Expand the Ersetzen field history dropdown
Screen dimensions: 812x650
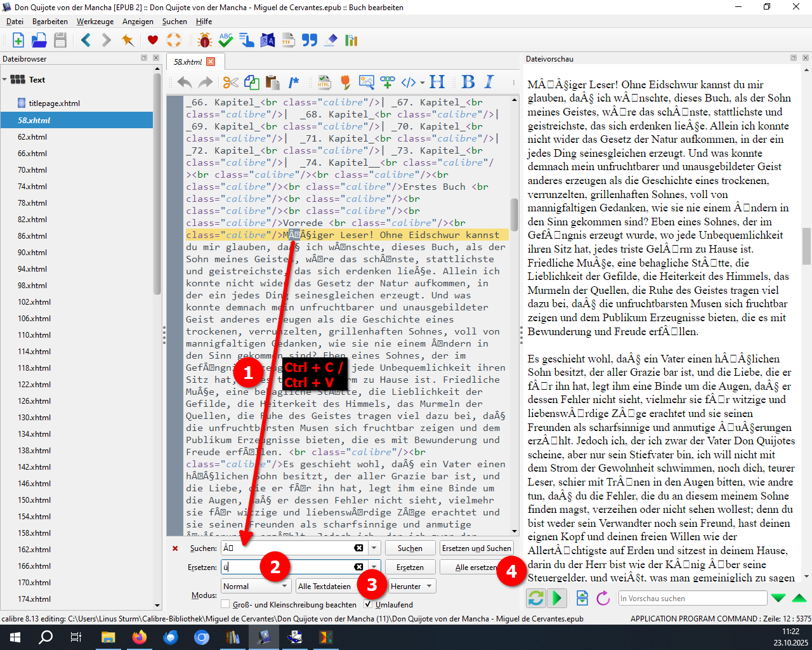(x=374, y=567)
